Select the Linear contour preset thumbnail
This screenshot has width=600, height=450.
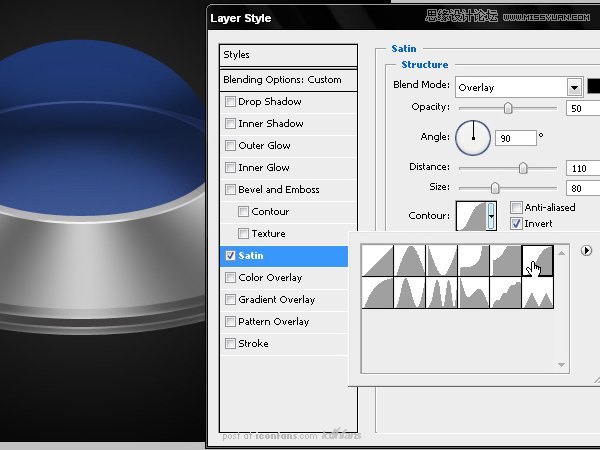(378, 261)
